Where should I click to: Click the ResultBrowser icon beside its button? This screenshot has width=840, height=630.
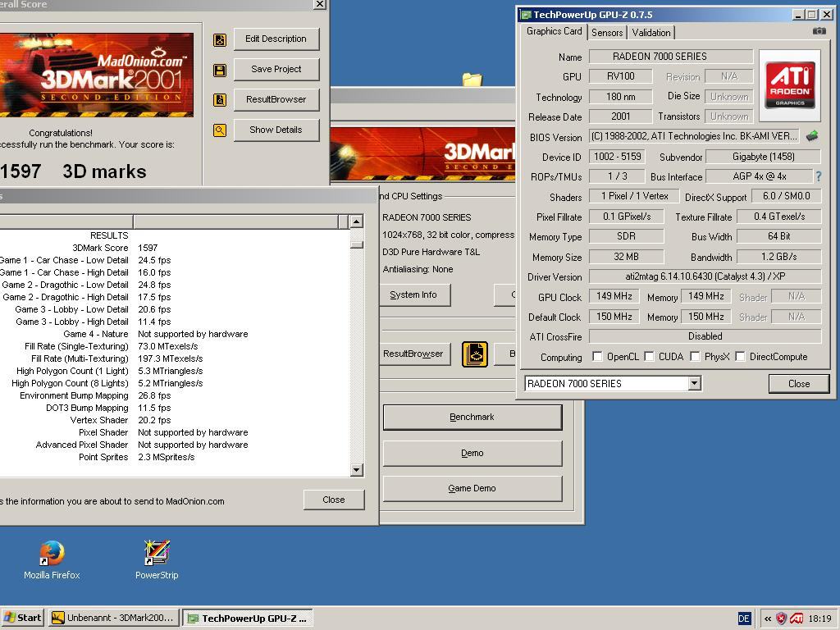click(220, 100)
